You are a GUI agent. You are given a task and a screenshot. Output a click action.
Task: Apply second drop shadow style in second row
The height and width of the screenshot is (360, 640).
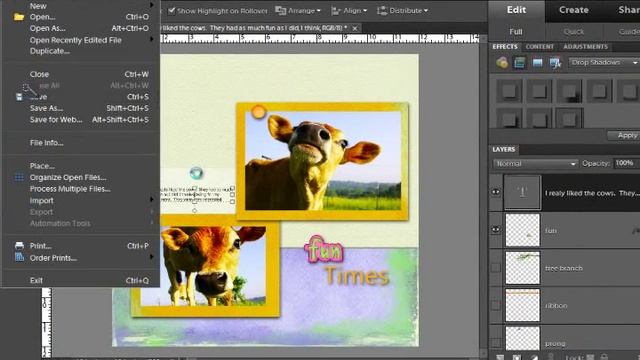pyautogui.click(x=539, y=118)
